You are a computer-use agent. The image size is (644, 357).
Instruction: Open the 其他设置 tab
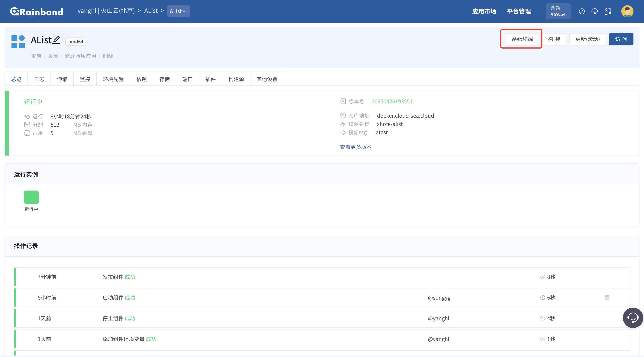tap(267, 79)
